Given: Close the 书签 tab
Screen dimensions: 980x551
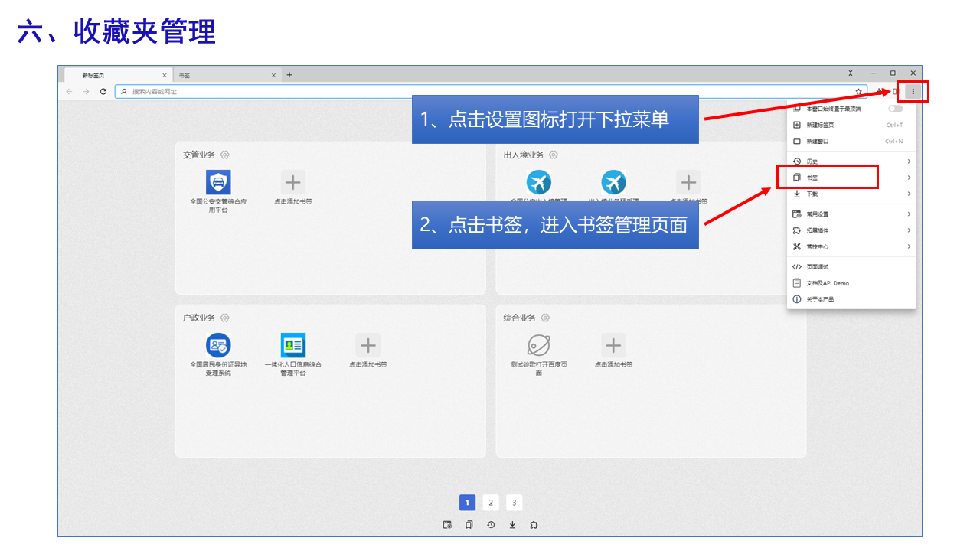Looking at the screenshot, I should click(273, 75).
